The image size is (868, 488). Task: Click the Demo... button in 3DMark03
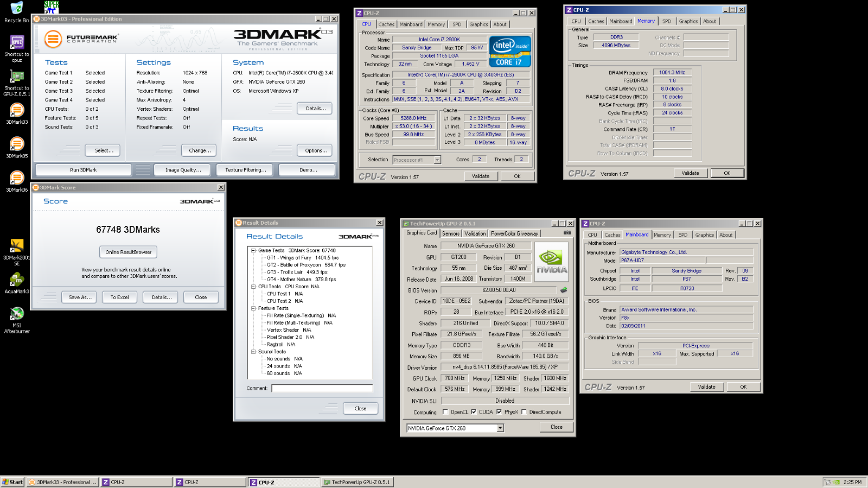[x=308, y=170]
